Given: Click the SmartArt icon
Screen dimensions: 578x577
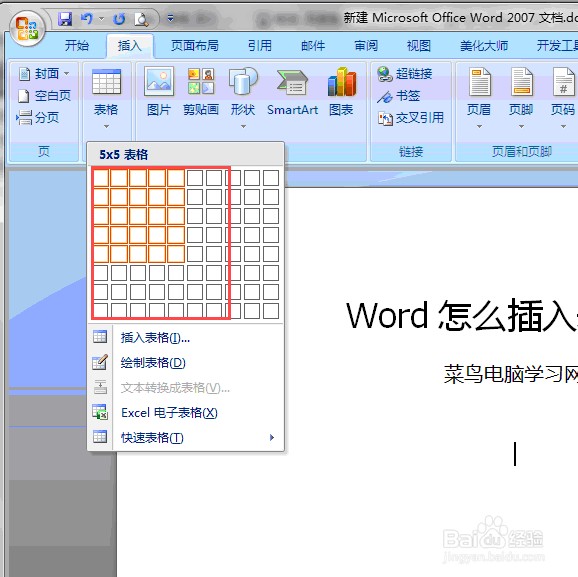Looking at the screenshot, I should (x=292, y=82).
